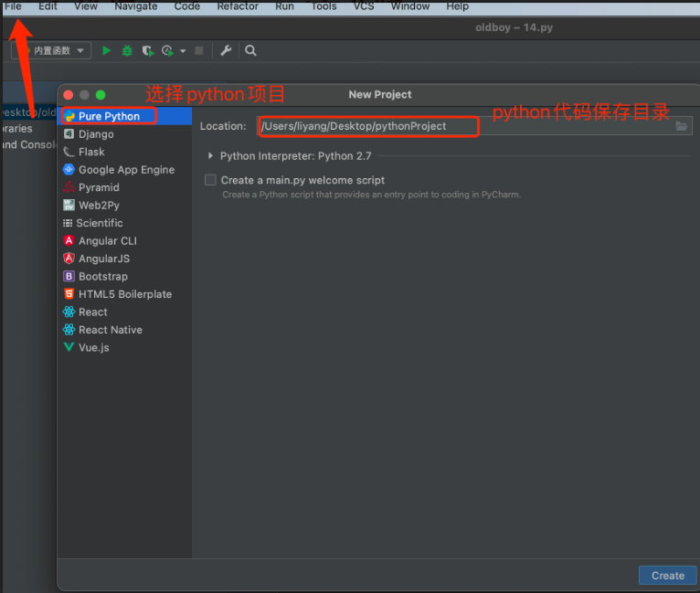Open the 内置函数 run configuration dropdown
The image size is (700, 593).
click(x=51, y=50)
